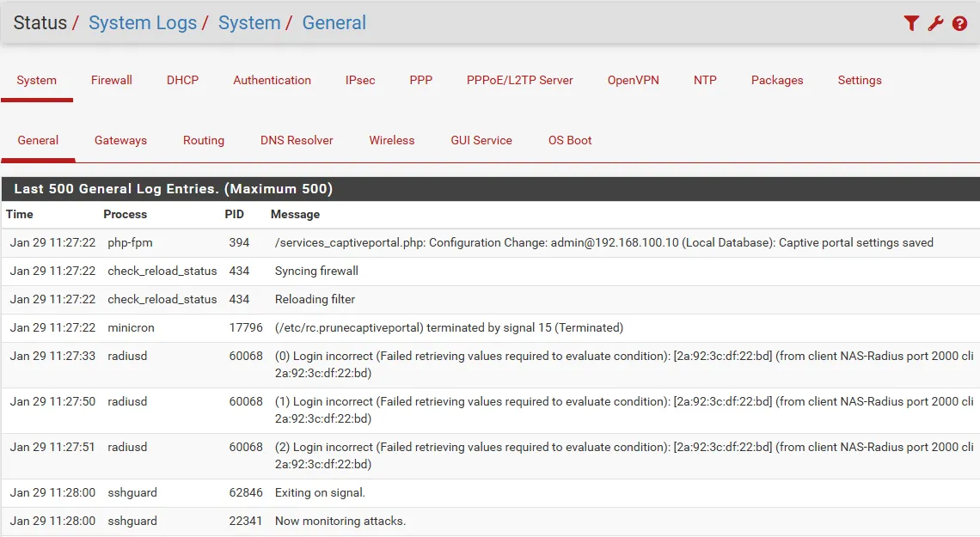This screenshot has height=537, width=980.
Task: Open the OS Boot sub-tab
Action: tap(570, 141)
